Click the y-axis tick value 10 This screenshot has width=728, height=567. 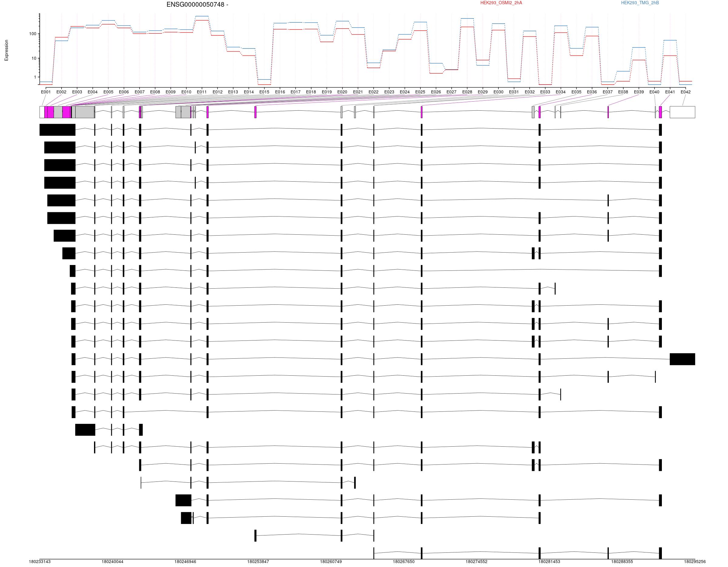tap(34, 58)
